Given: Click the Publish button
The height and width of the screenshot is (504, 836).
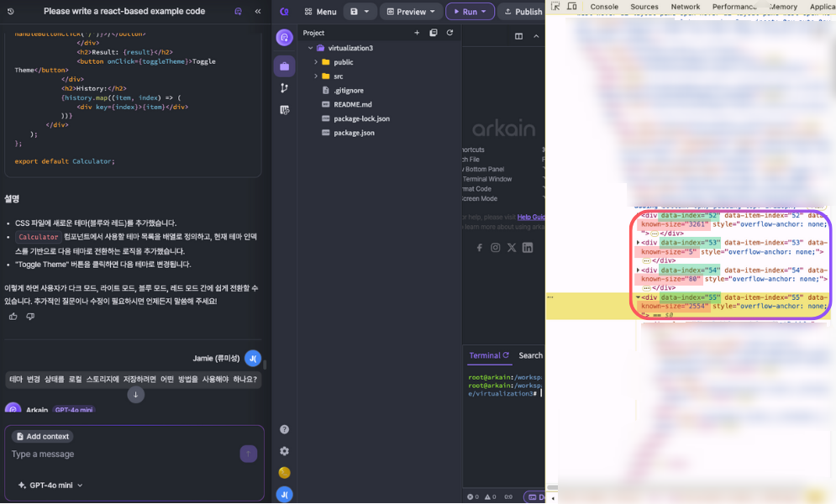Looking at the screenshot, I should (522, 12).
